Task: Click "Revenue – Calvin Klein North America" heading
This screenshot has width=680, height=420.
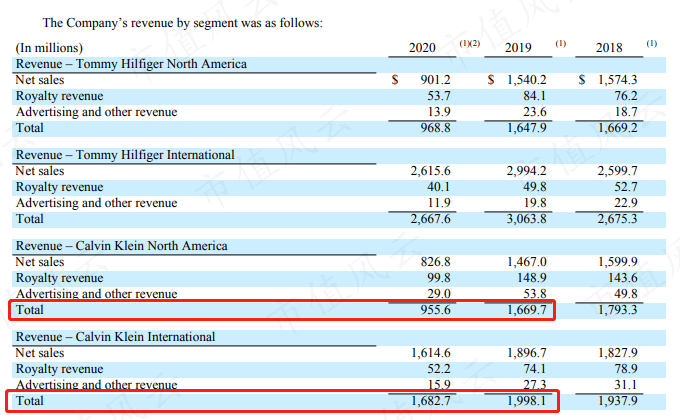Action: [121, 246]
